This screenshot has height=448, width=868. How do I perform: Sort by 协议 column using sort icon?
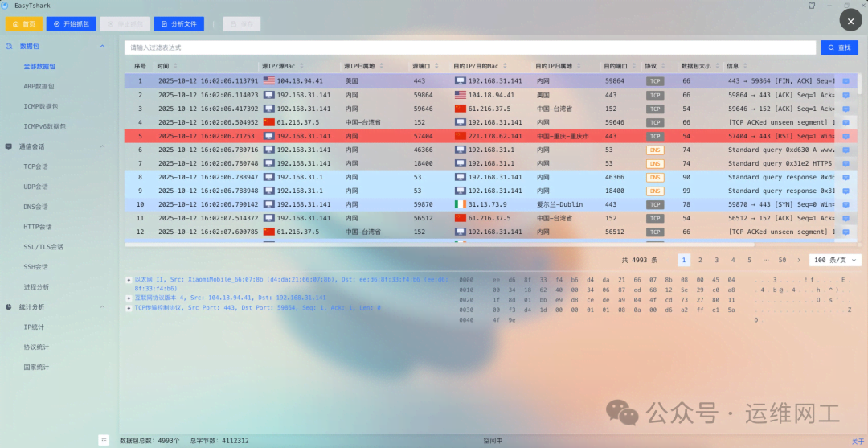point(662,66)
